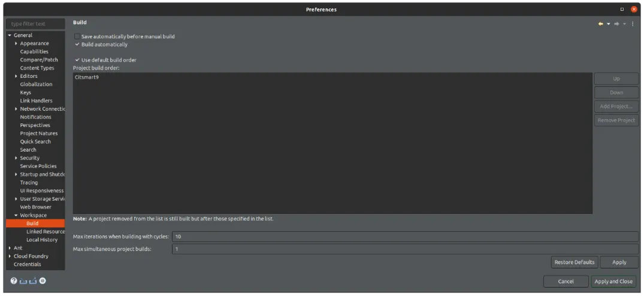Click the Oomph preference recorder circle icon
The height and width of the screenshot is (296, 644).
43,281
